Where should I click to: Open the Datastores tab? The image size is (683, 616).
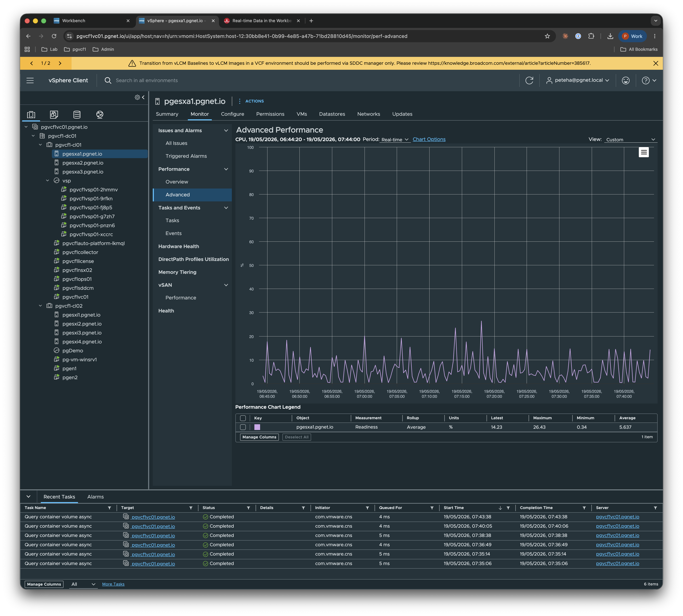(332, 114)
